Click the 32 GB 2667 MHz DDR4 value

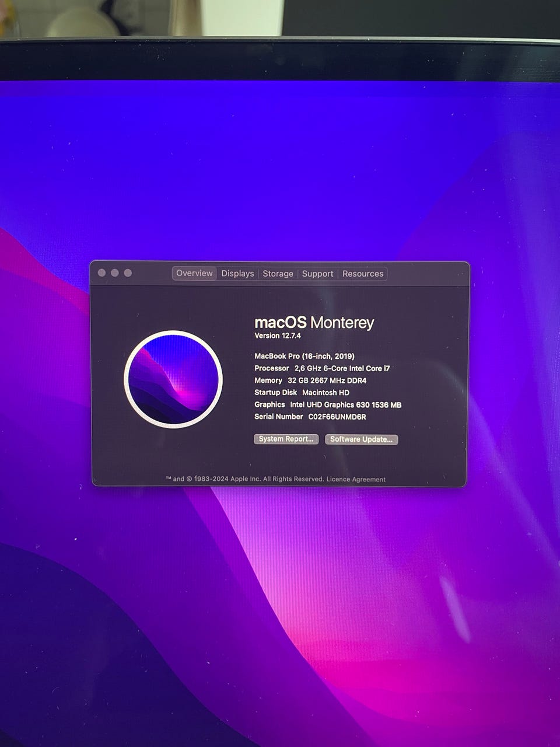(x=327, y=381)
